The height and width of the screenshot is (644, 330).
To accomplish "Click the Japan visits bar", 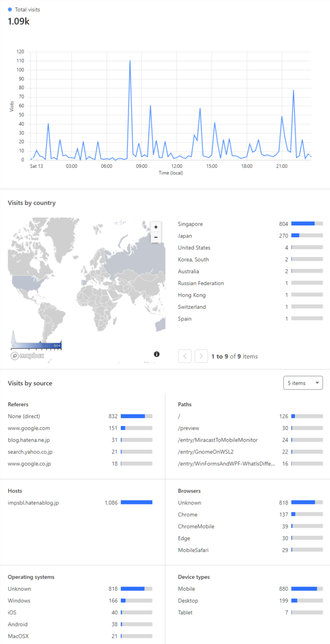I will pyautogui.click(x=307, y=236).
